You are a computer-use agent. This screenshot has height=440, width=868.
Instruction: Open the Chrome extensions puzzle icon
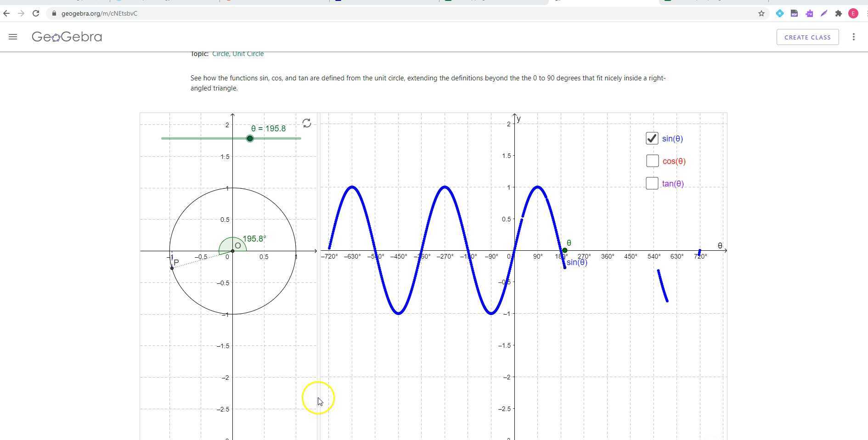pos(838,13)
